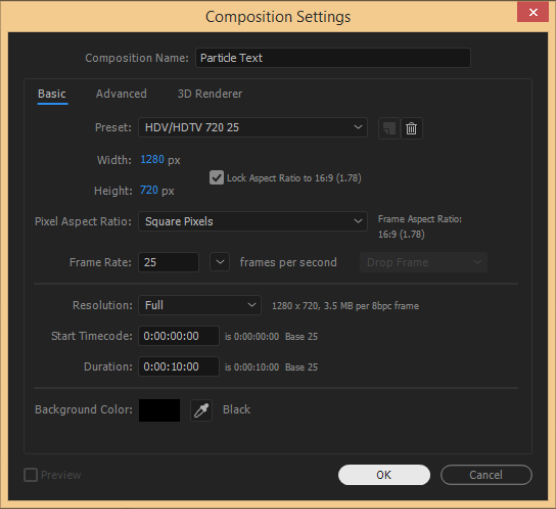Viewport: 556px width, 509px height.
Task: Open the frame rate options arrow
Action: pos(220,262)
